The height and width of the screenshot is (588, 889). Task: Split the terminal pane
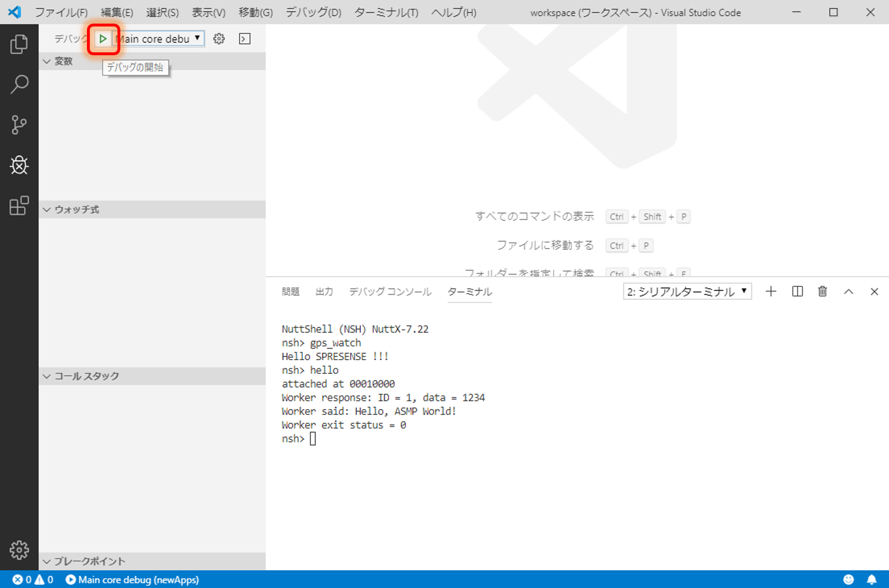[797, 292]
